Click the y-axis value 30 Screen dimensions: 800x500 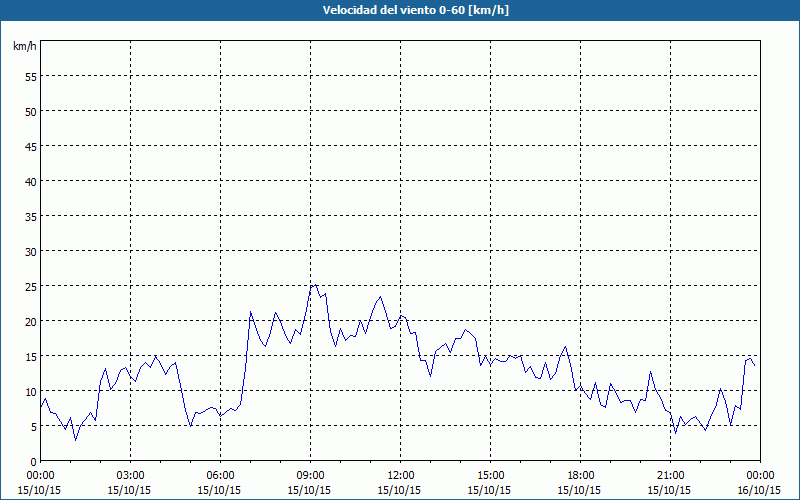(31, 252)
